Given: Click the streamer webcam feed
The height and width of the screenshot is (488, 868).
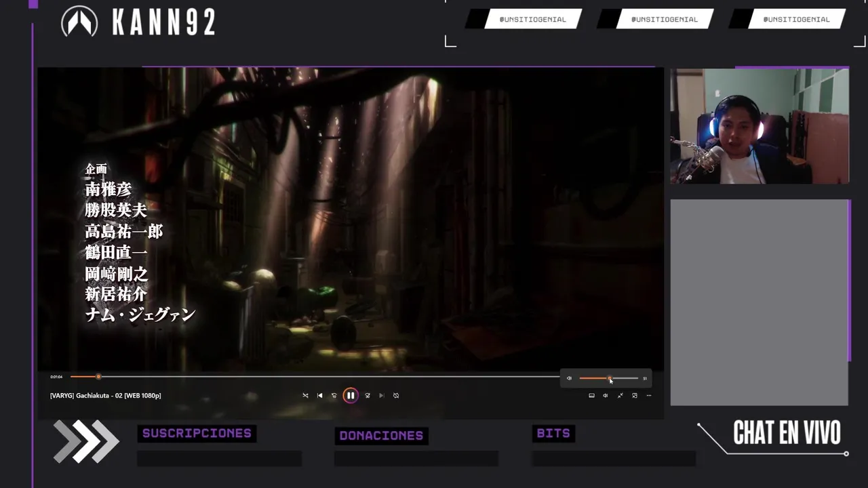Looking at the screenshot, I should pyautogui.click(x=759, y=126).
